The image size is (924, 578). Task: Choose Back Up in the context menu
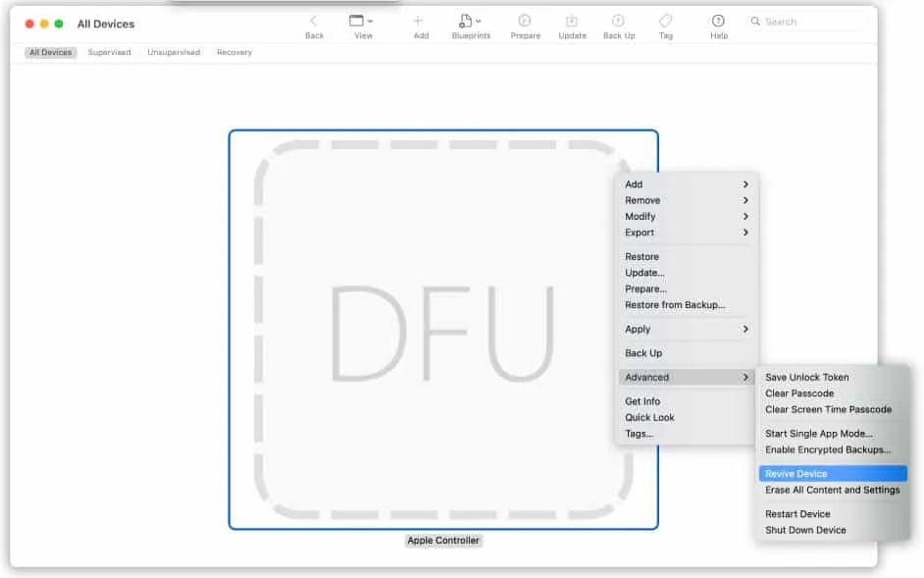point(687,352)
